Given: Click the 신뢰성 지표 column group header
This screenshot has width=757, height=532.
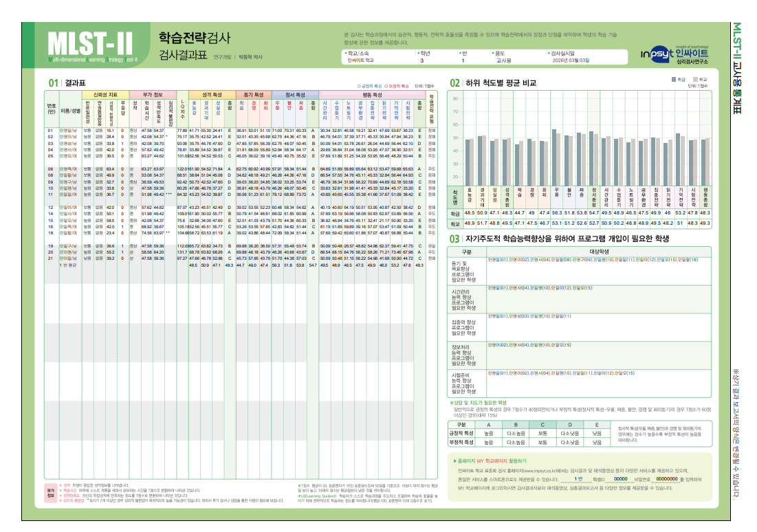Looking at the screenshot, I should pos(105,95).
